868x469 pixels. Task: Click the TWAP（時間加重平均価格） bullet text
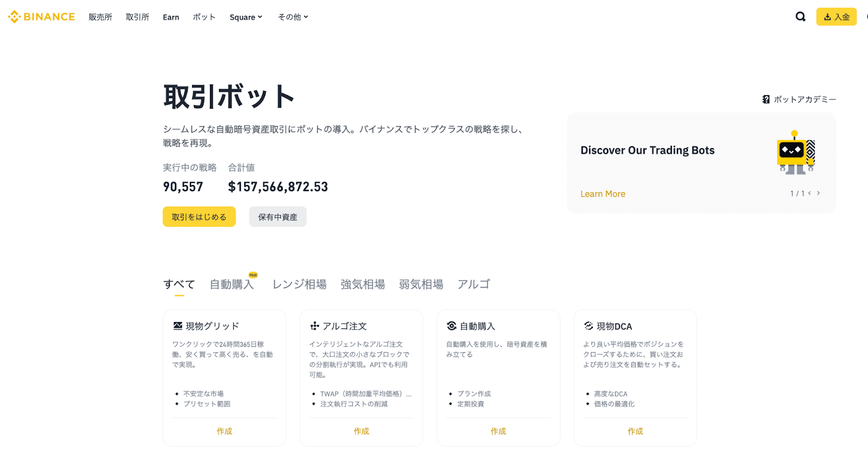[x=366, y=394]
